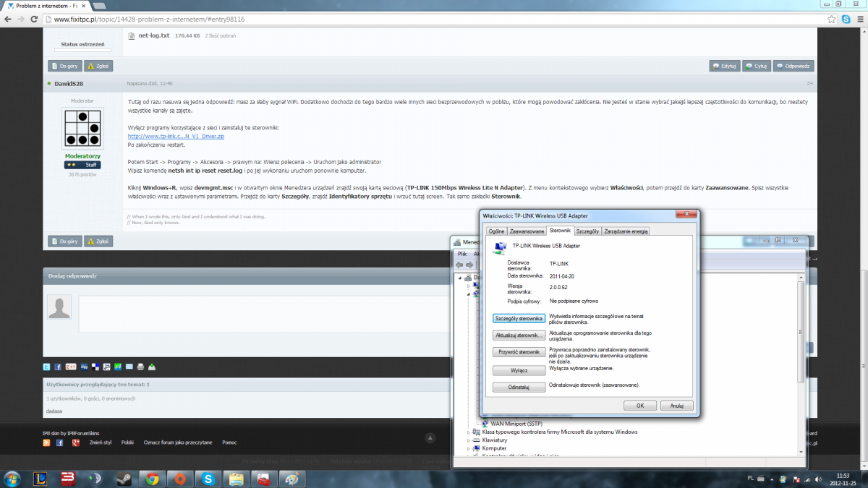Open Zarządzanie energią tab
The height and width of the screenshot is (488, 868).
[626, 231]
